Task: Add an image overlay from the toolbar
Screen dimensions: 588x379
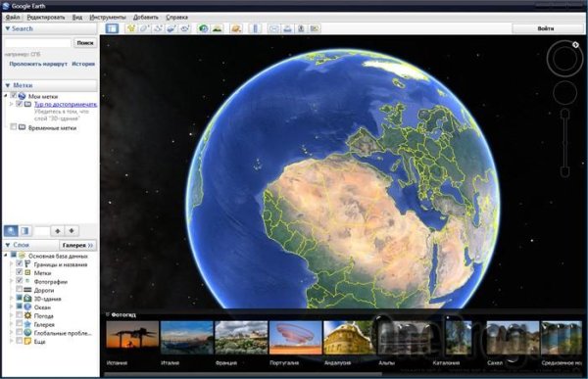Action: point(171,28)
